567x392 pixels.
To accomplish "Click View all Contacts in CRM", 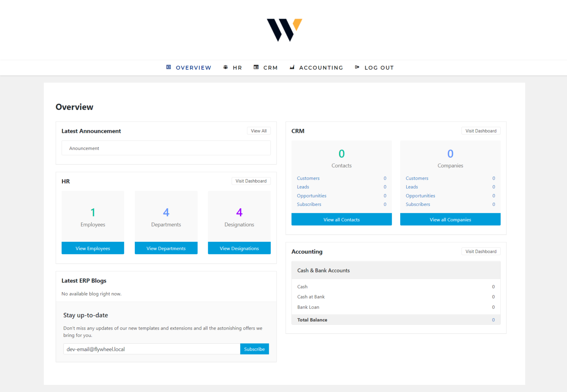I will click(341, 219).
